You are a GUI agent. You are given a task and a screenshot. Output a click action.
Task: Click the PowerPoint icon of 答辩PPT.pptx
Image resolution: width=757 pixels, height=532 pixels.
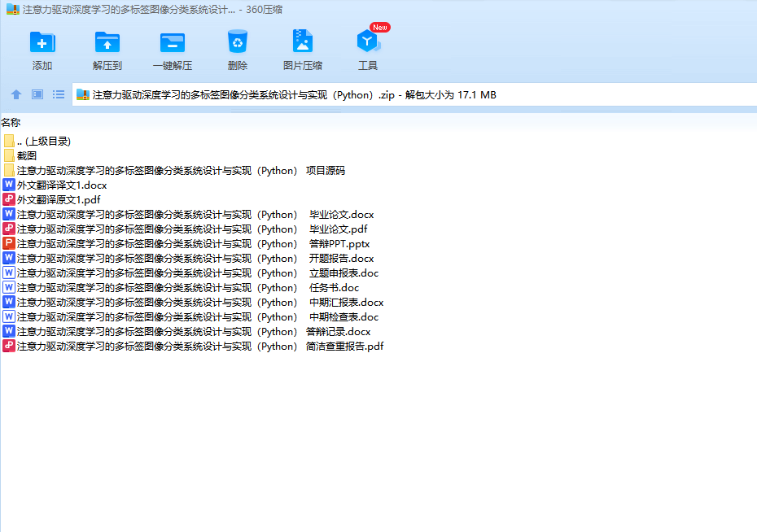coord(9,243)
